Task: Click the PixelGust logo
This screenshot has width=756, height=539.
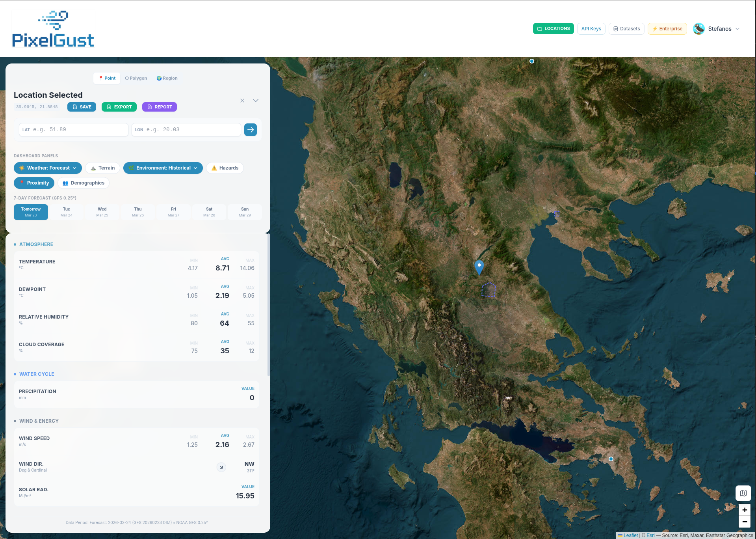Action: pos(53,28)
